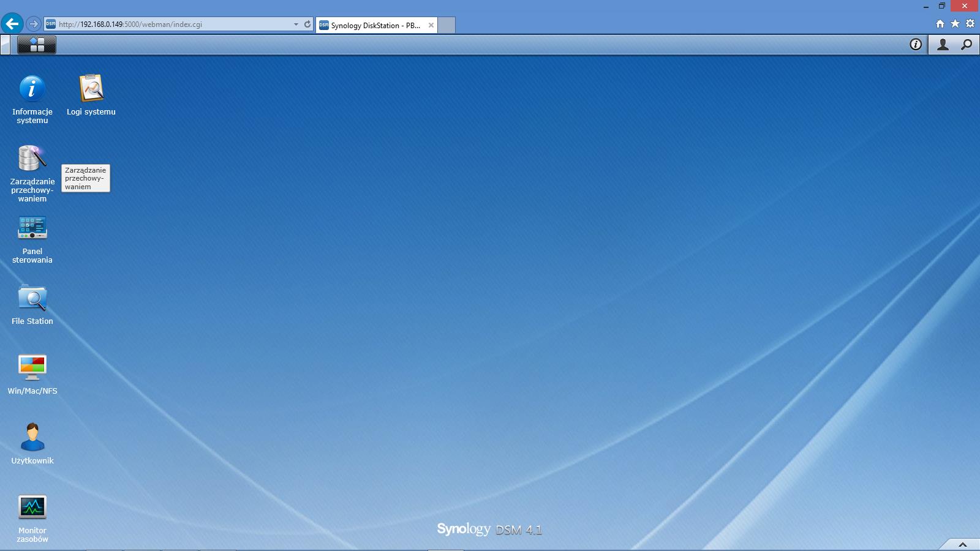
Task: Launch Zarządzanie przechowywaniem storage manager icon
Action: (x=32, y=158)
